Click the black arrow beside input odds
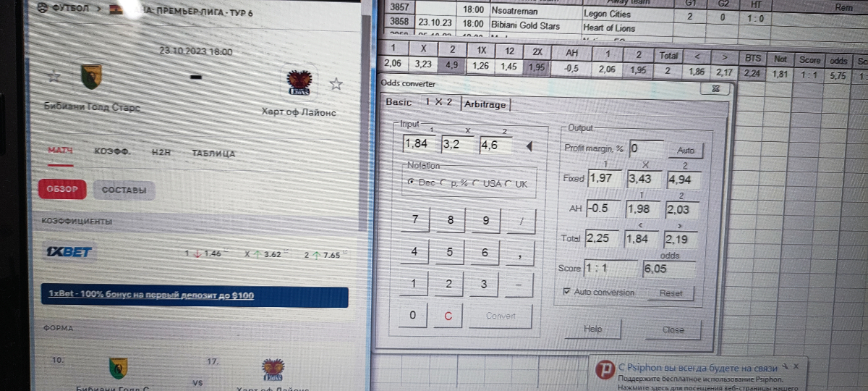The image size is (868, 391). coord(529,147)
